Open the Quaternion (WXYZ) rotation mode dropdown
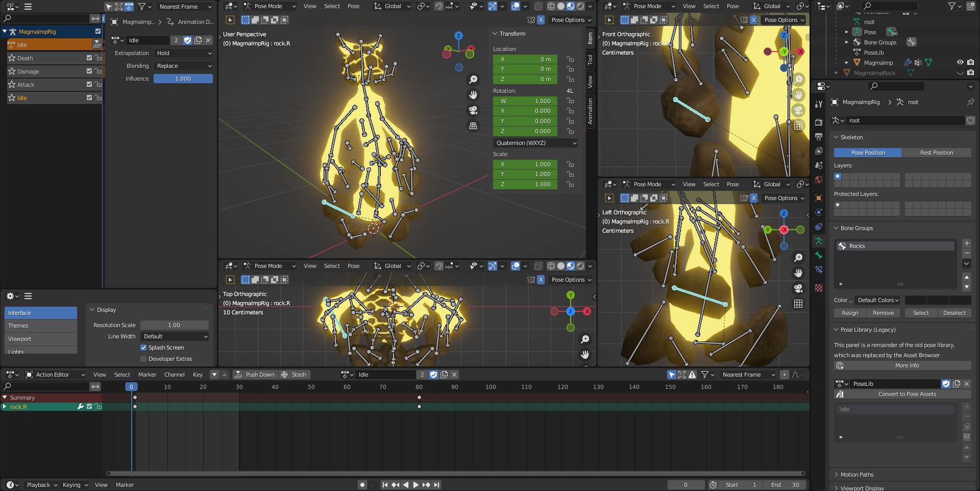This screenshot has height=491, width=980. pos(535,143)
